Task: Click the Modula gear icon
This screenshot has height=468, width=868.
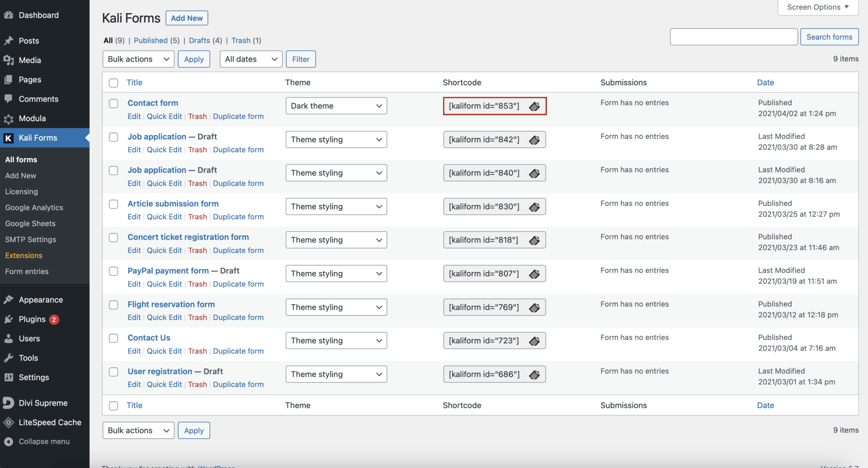Action: click(8, 119)
